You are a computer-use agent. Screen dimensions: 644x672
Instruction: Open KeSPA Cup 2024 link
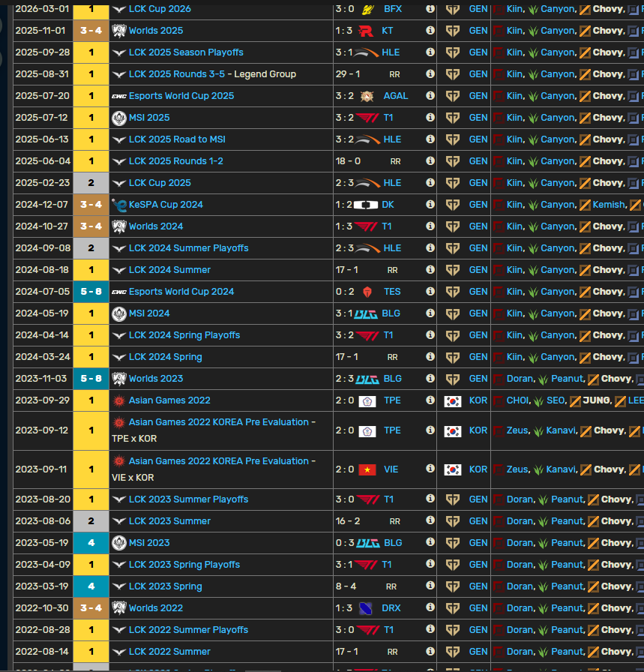point(166,205)
